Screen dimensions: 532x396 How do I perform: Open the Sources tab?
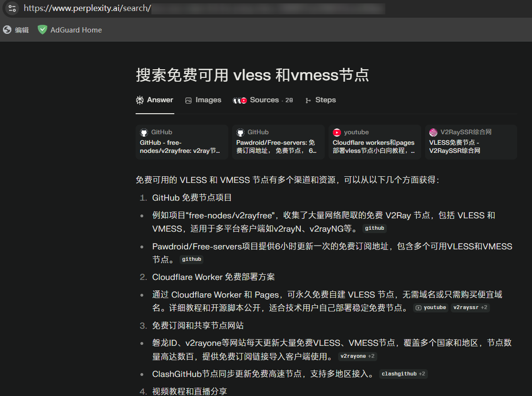click(x=263, y=100)
